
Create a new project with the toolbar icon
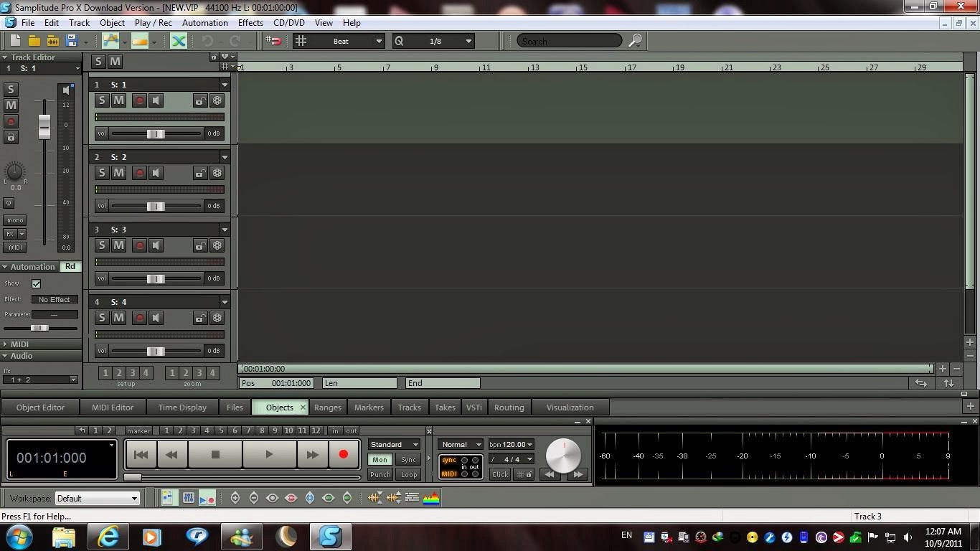tap(15, 41)
